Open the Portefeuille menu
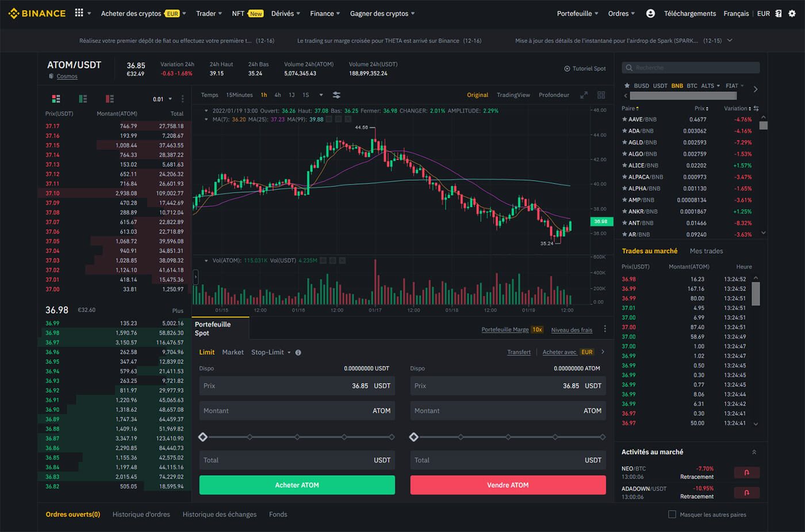This screenshot has height=532, width=805. coord(577,13)
